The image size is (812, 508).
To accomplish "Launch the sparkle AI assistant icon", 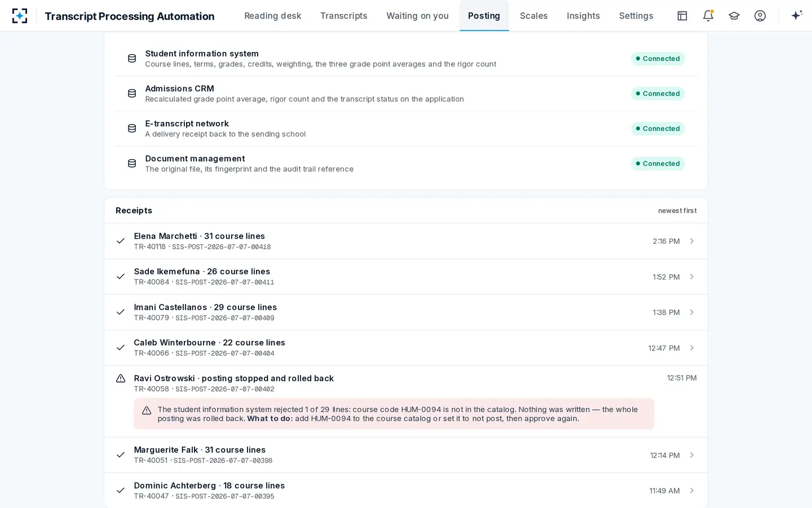I will pyautogui.click(x=797, y=15).
